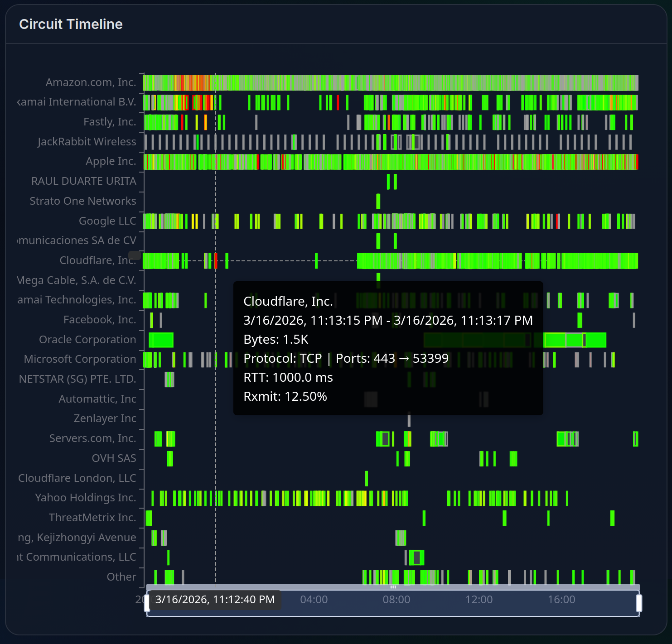Click the large green Oracle Corporation block
Image resolution: width=672 pixels, height=644 pixels.
[x=161, y=339]
